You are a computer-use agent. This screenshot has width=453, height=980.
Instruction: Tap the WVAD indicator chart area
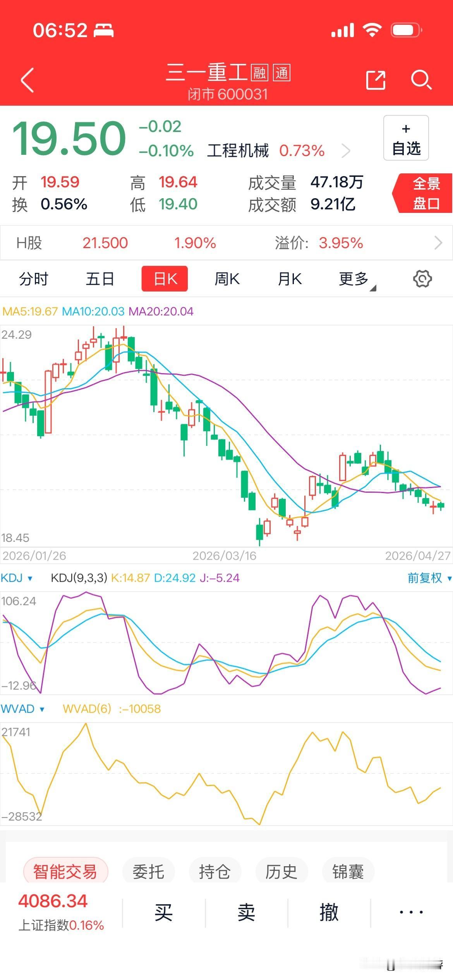coord(226,774)
